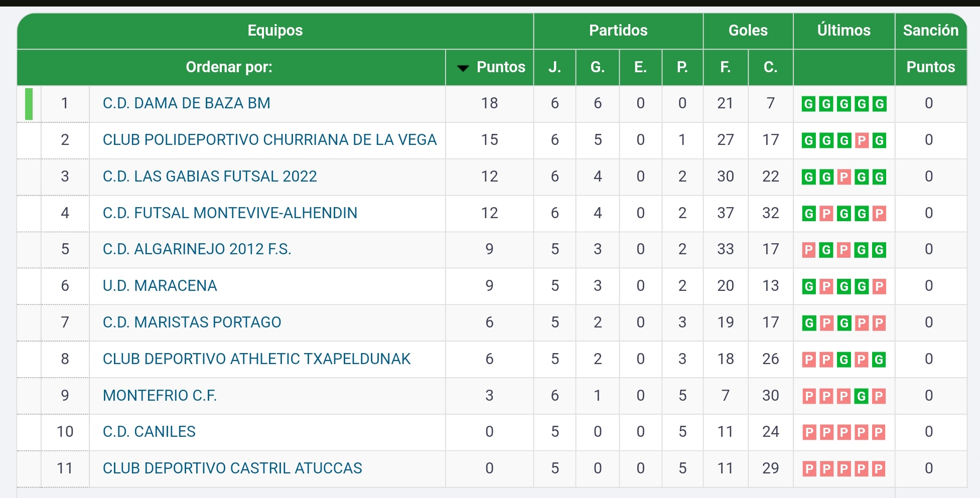
Task: Open MONTEFRIO C.F. team link
Action: pyautogui.click(x=160, y=396)
